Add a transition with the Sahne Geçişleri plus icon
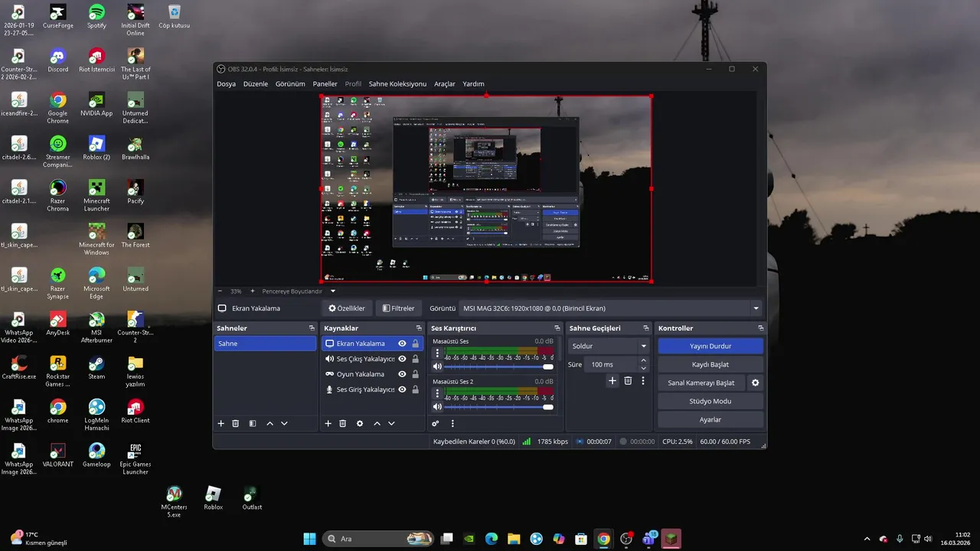Image resolution: width=980 pixels, height=551 pixels. 612,380
